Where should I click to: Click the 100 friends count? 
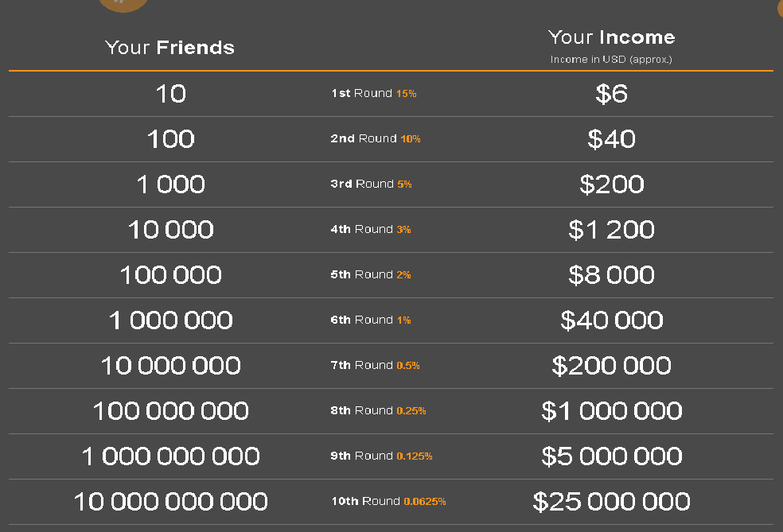(x=170, y=139)
